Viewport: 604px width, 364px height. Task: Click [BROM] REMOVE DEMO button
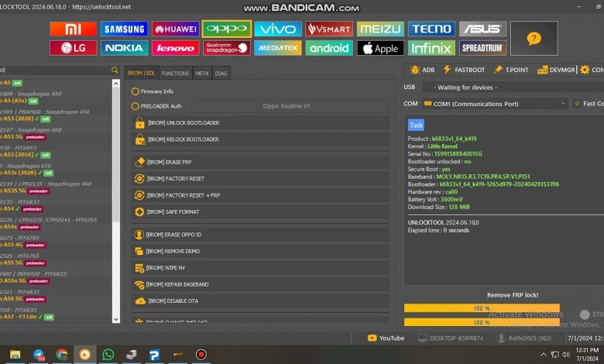click(x=260, y=251)
